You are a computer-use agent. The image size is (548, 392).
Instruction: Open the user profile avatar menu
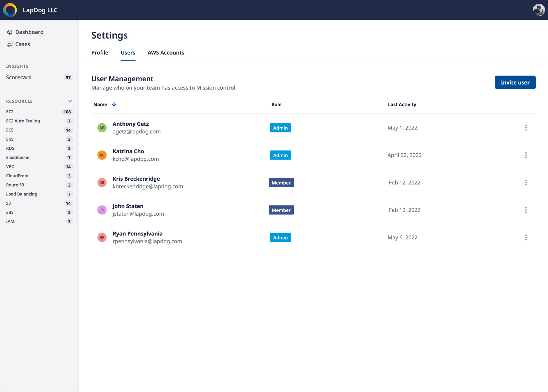(539, 10)
